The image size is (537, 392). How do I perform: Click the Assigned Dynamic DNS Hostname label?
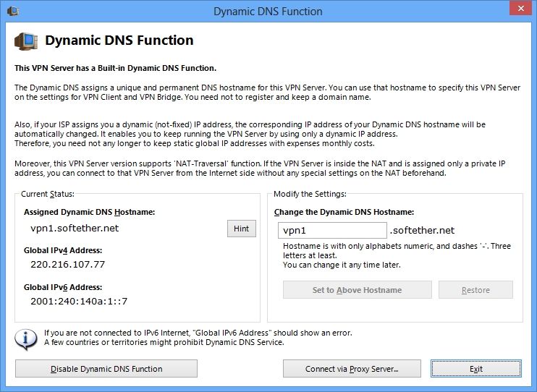90,212
